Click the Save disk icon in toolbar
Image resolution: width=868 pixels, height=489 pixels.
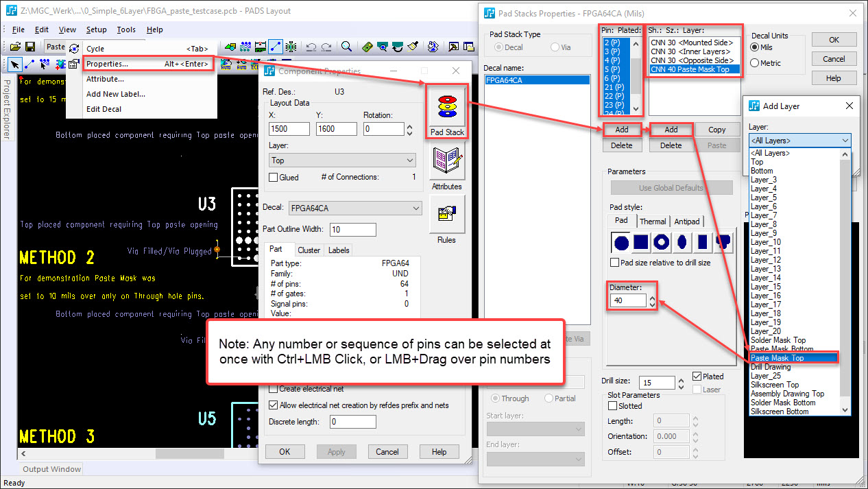(30, 47)
